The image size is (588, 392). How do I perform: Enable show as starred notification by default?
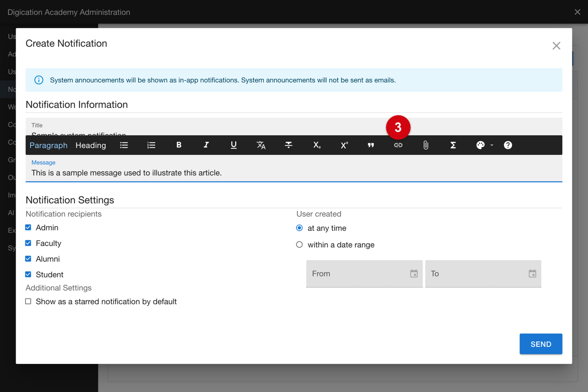tap(28, 301)
